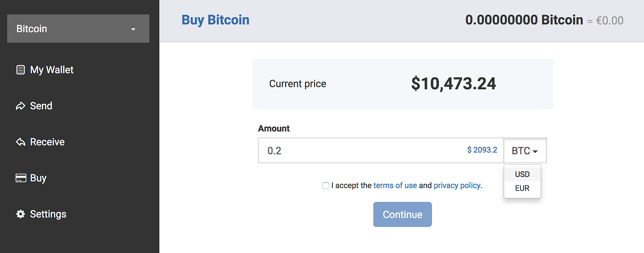Open the terms of use link
This screenshot has height=253, width=644.
pos(395,185)
